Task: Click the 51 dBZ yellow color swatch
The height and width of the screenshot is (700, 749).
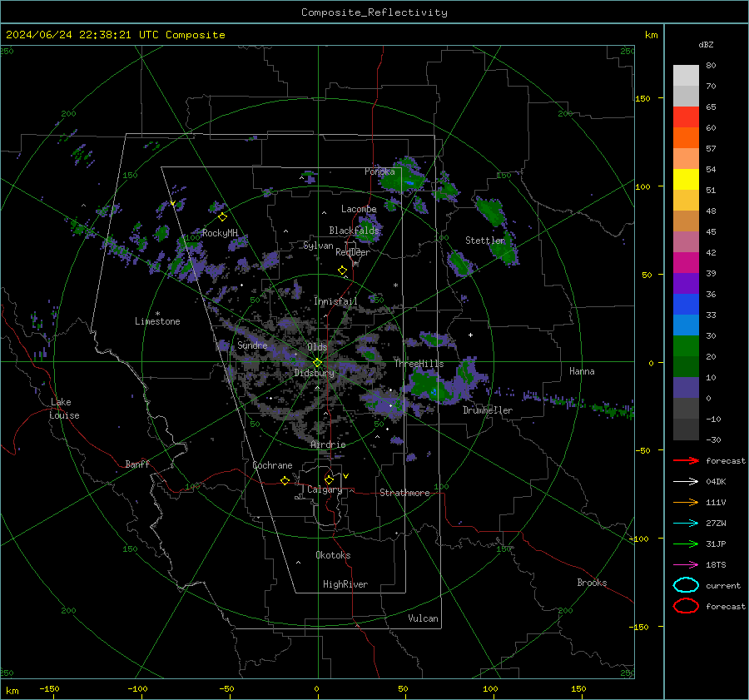Action: pos(686,179)
